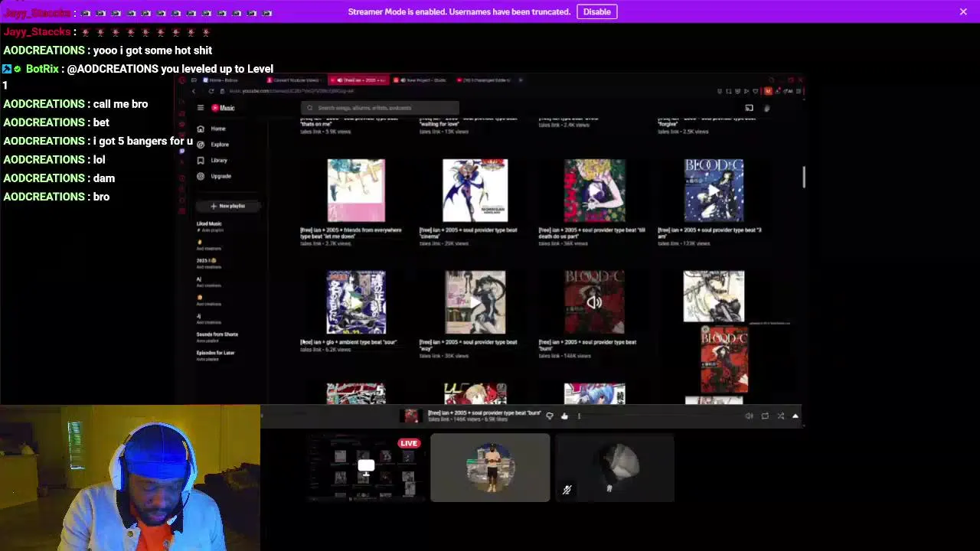Play the "sour" ambient beat thumbnail

[x=356, y=302]
